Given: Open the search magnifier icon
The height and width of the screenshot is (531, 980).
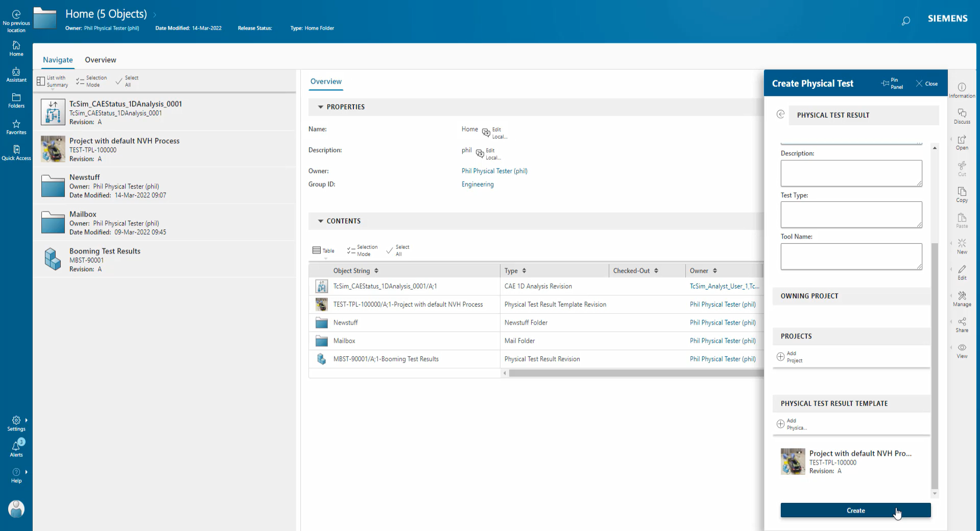Looking at the screenshot, I should pyautogui.click(x=906, y=21).
